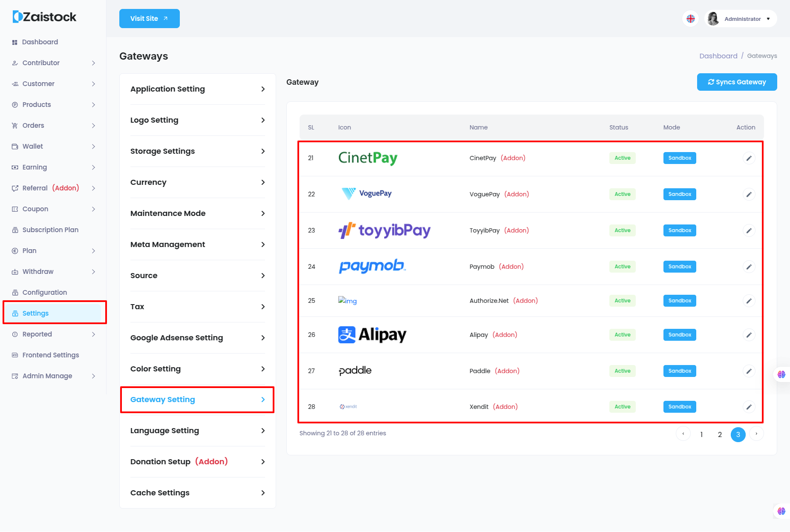Open the Meta Management section
This screenshot has width=790, height=532.
198,244
